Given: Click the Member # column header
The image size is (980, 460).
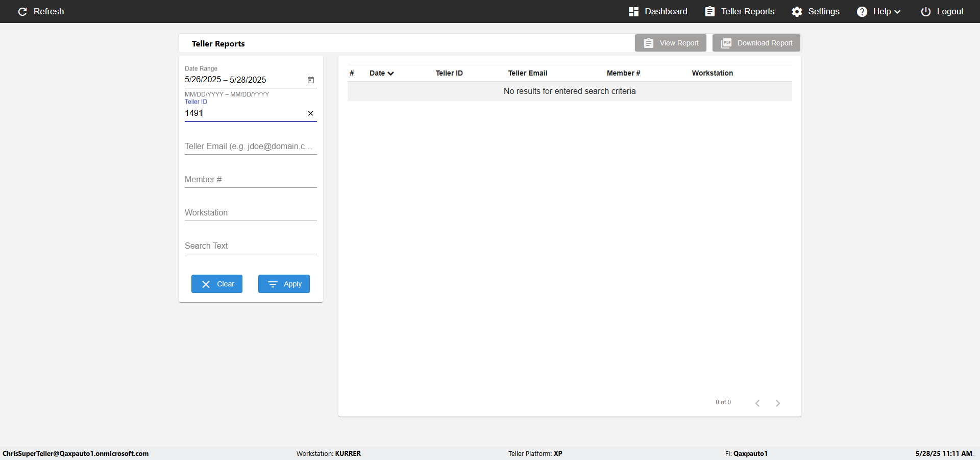Looking at the screenshot, I should [623, 73].
